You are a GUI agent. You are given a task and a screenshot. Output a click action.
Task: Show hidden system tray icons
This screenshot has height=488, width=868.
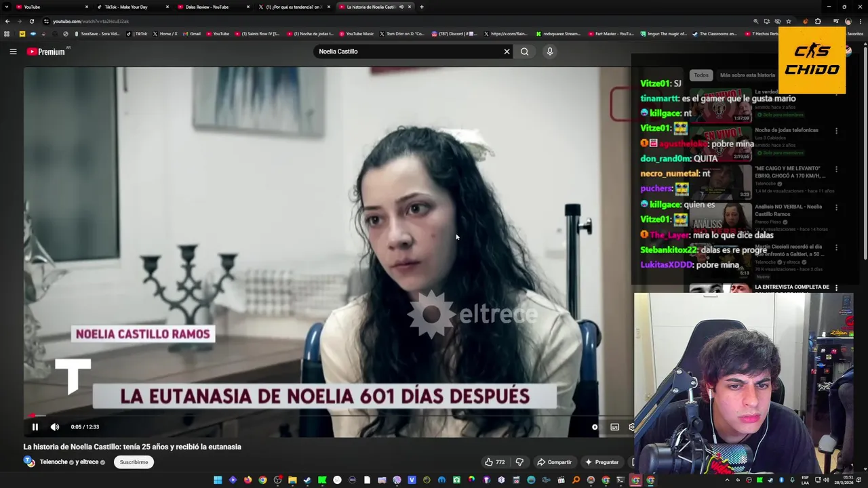(x=727, y=480)
